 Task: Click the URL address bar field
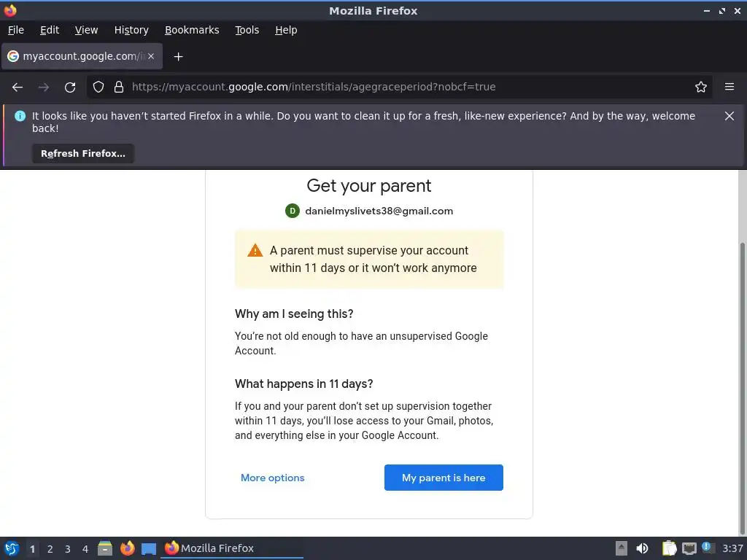click(399, 87)
